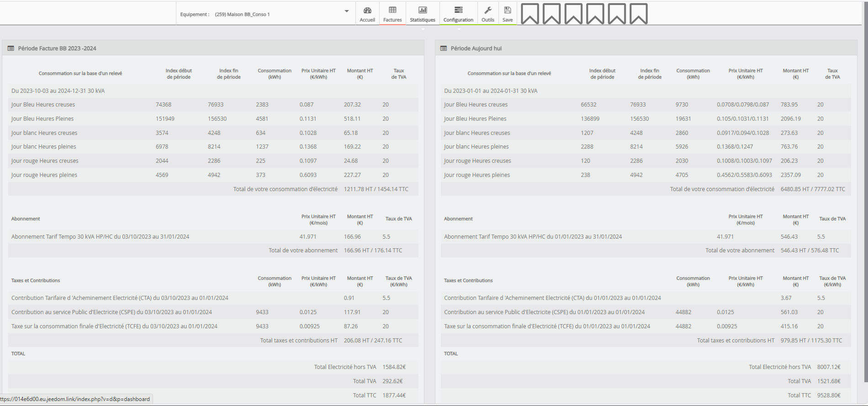Click CSPE amount 117.91
868x406 pixels.
(x=352, y=312)
